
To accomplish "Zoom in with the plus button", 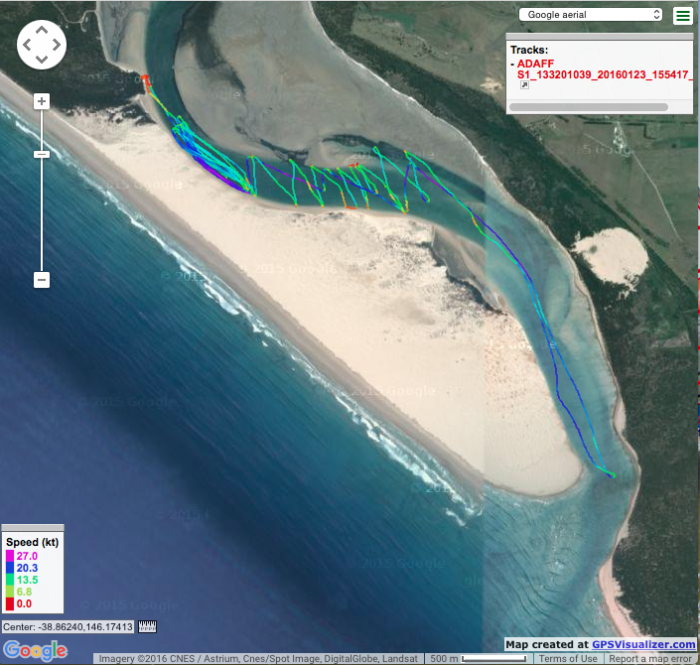I will (42, 101).
